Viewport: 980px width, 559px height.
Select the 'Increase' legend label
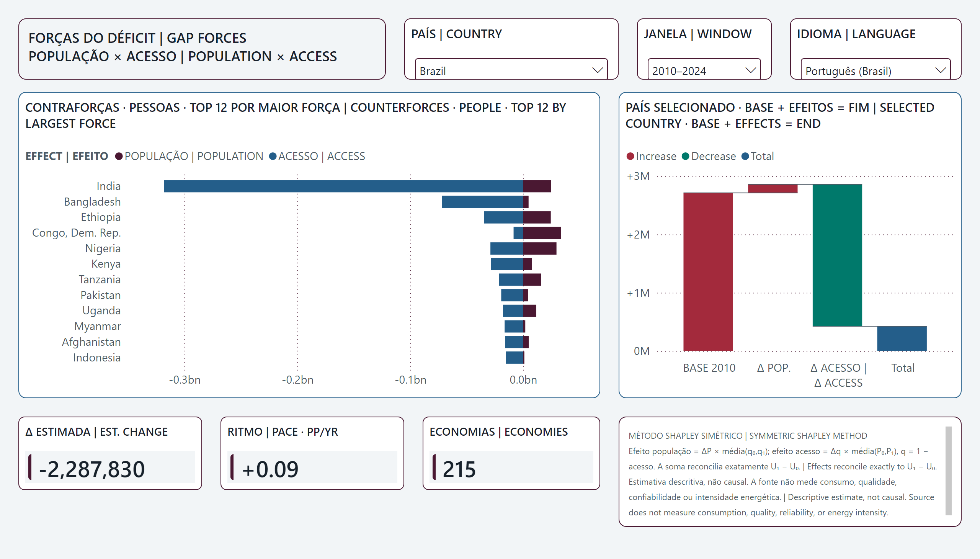click(x=656, y=156)
